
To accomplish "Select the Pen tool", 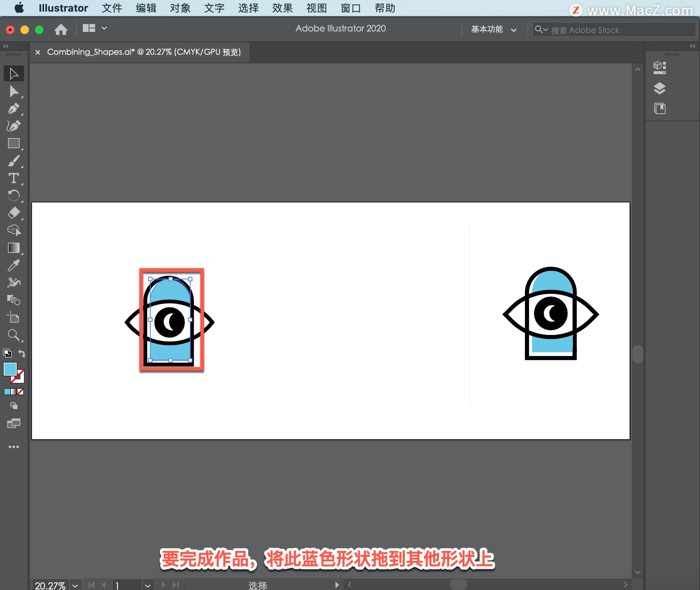I will (x=13, y=108).
